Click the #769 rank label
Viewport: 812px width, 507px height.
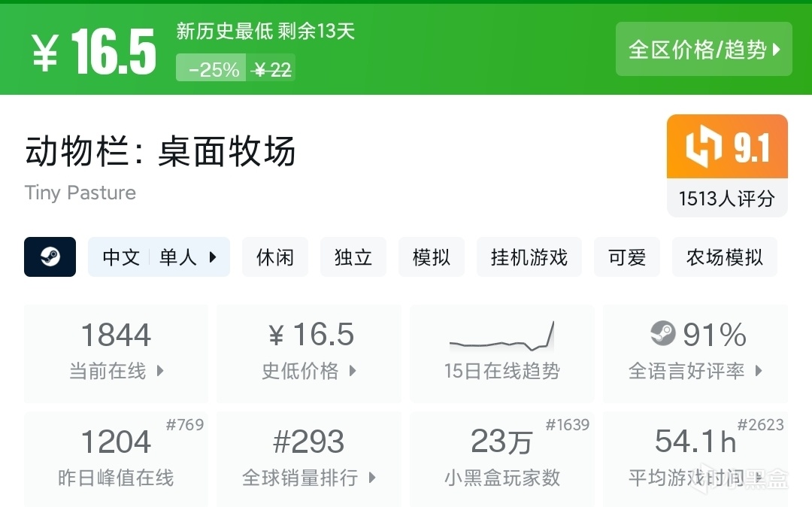pos(185,425)
